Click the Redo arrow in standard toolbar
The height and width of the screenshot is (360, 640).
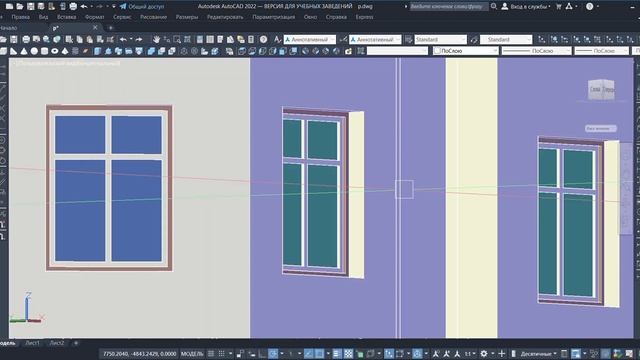[x=139, y=40]
